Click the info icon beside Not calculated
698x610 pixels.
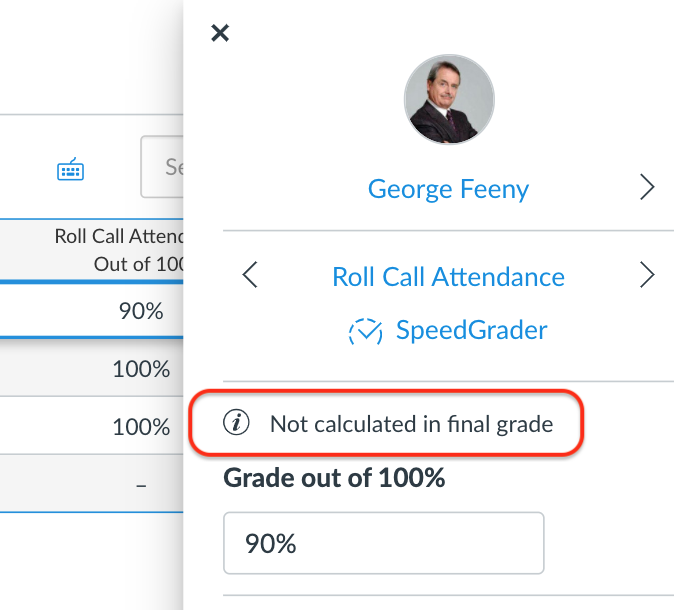(236, 424)
